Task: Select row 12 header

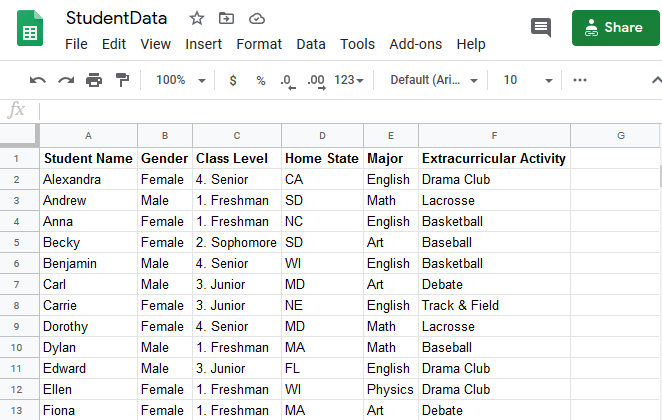Action: (19, 389)
